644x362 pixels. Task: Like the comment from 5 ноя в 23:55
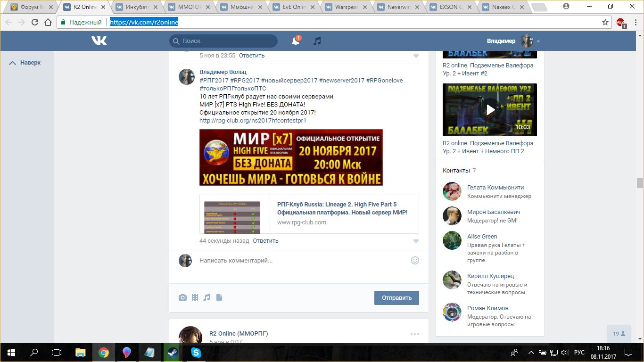tap(416, 56)
